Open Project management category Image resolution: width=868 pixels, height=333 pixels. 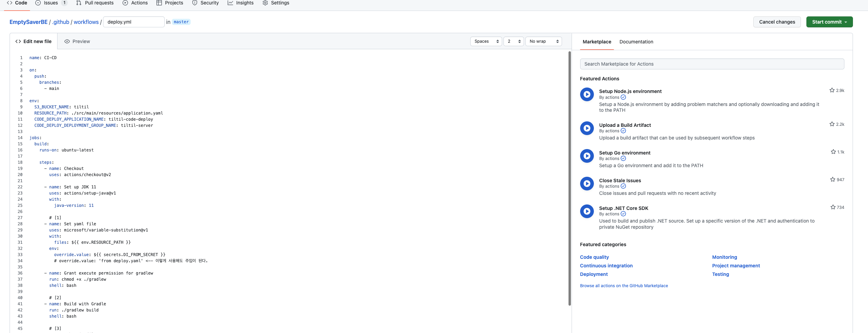pyautogui.click(x=736, y=266)
